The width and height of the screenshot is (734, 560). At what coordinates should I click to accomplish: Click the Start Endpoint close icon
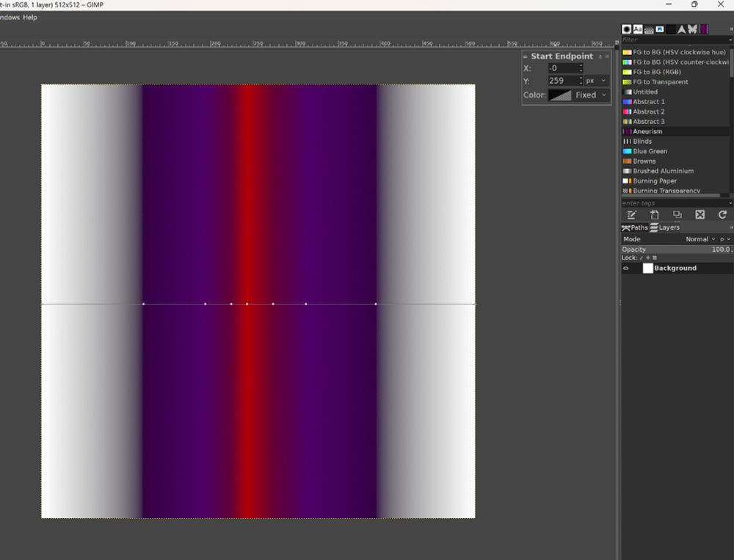[607, 57]
